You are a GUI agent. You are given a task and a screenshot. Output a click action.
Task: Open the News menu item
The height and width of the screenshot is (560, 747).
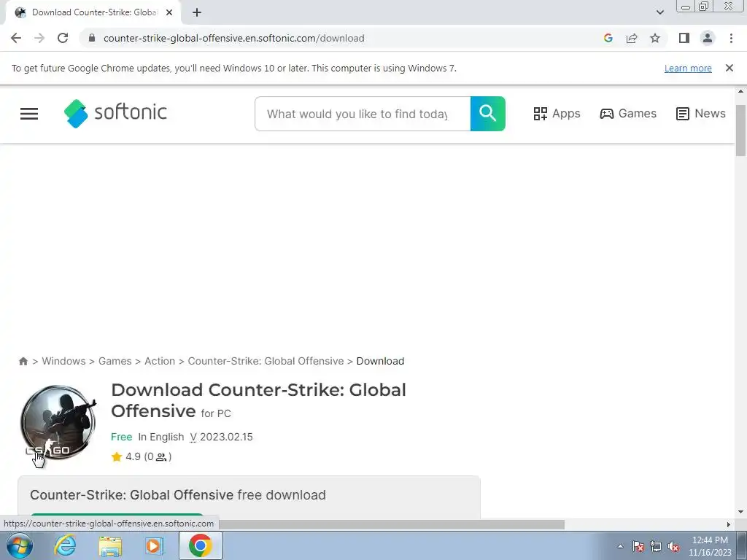(701, 113)
